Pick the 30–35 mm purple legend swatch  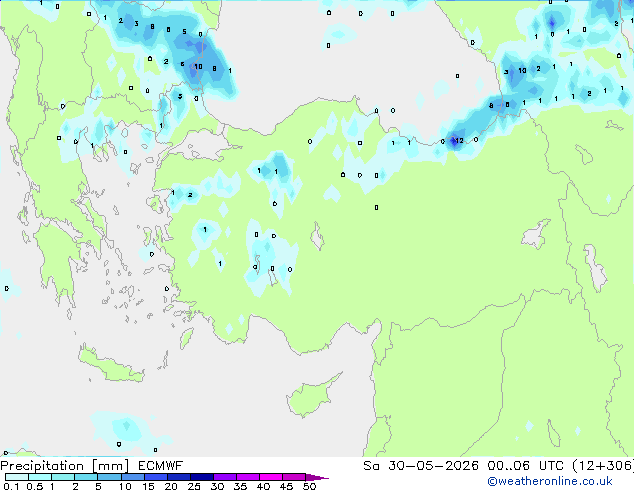tap(225, 477)
